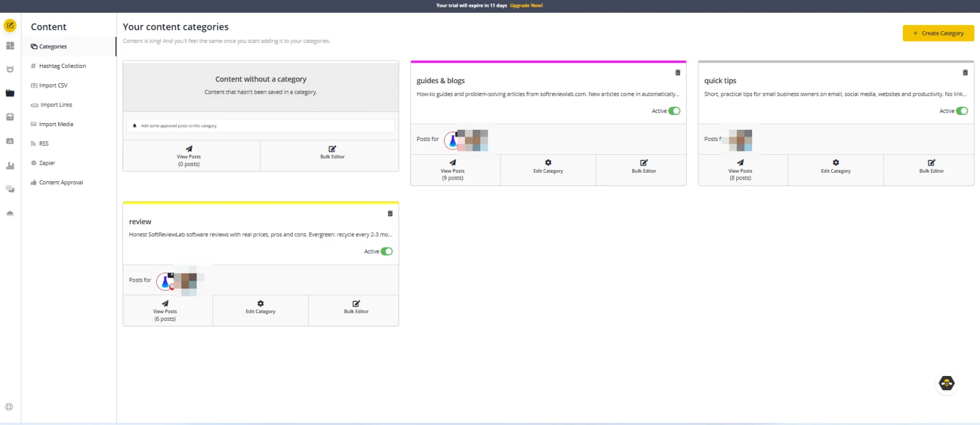Open Categories in Content menu

pos(69,47)
